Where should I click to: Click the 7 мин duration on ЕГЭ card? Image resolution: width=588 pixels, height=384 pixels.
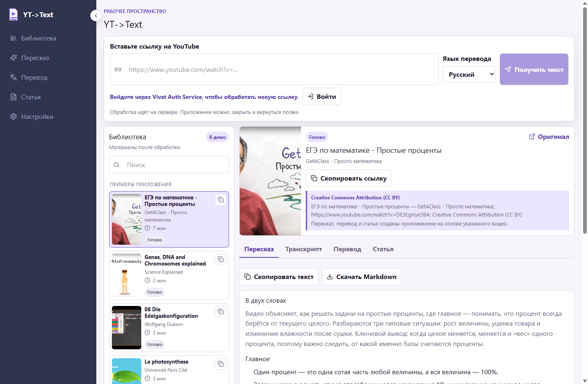(x=155, y=228)
